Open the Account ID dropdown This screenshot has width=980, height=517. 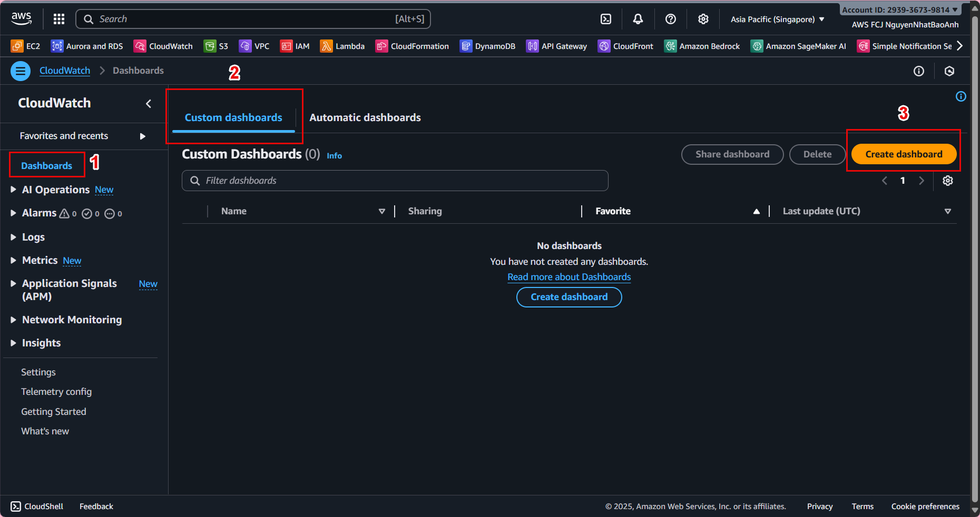coord(900,9)
